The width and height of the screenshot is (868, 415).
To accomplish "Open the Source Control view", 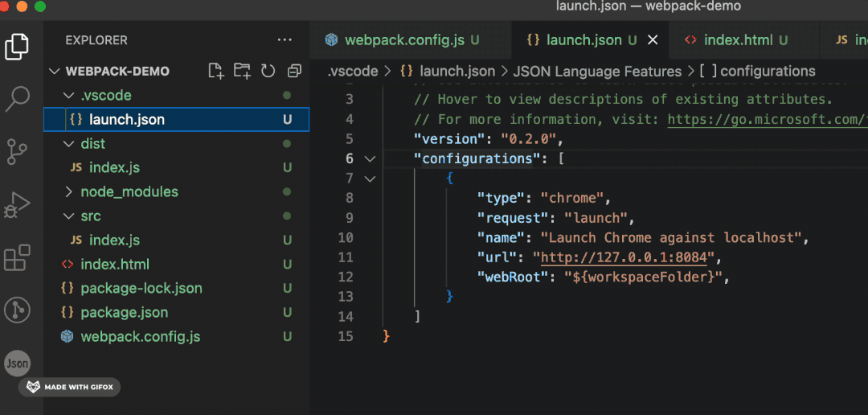I will (17, 152).
